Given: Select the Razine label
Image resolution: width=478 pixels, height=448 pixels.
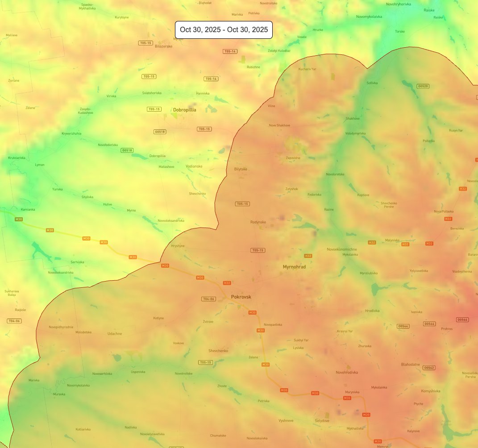Looking at the screenshot, I should 328,210.
